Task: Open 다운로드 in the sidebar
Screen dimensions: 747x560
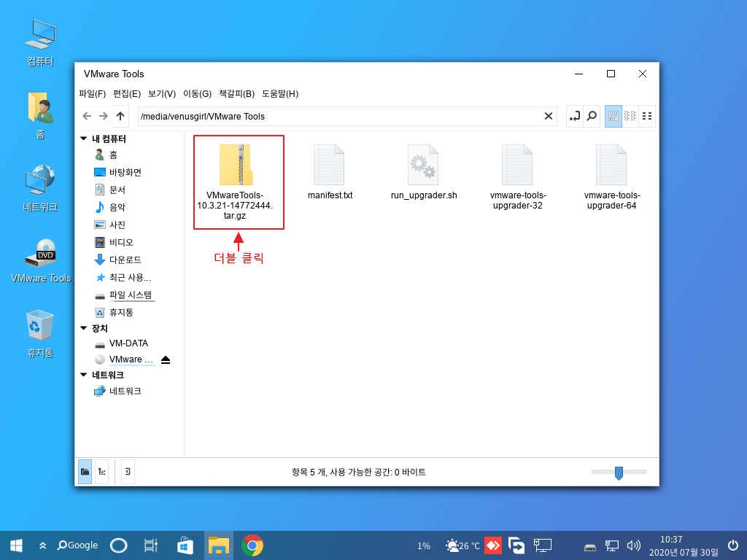Action: pyautogui.click(x=117, y=260)
